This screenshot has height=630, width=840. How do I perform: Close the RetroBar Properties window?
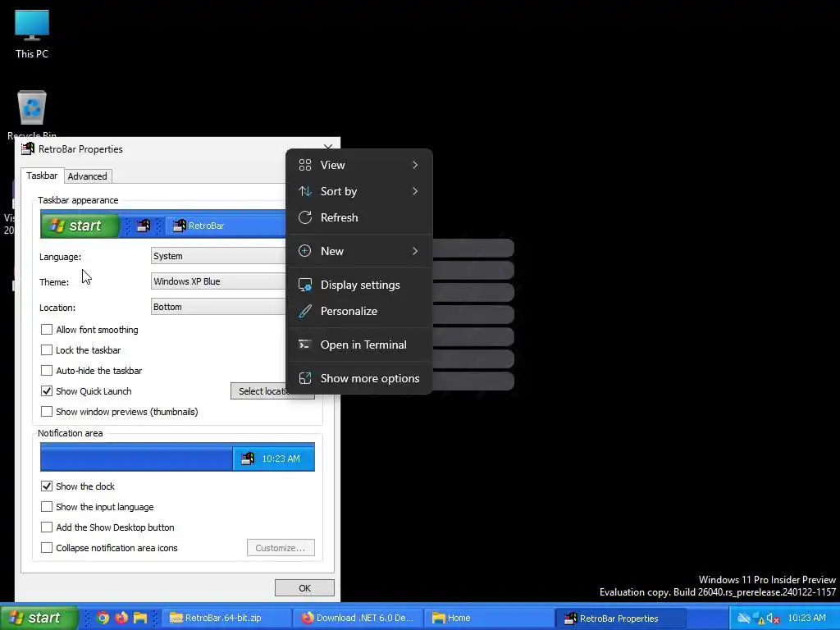coord(328,148)
